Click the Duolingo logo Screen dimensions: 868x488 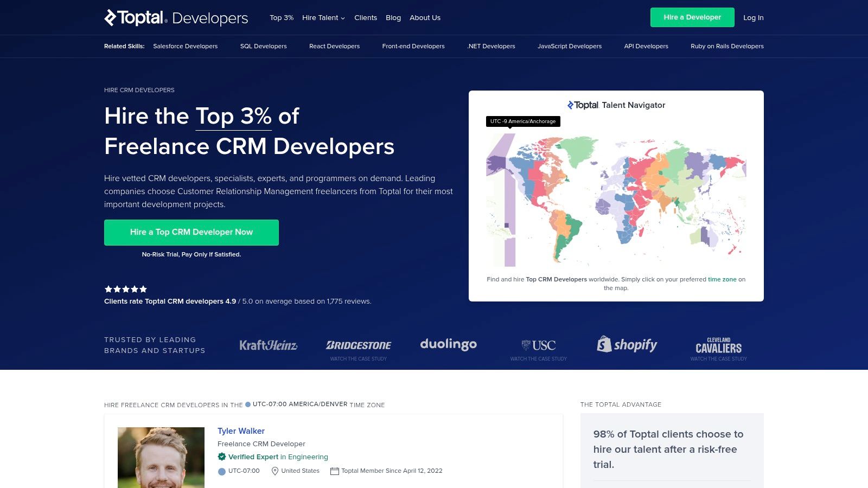point(449,344)
